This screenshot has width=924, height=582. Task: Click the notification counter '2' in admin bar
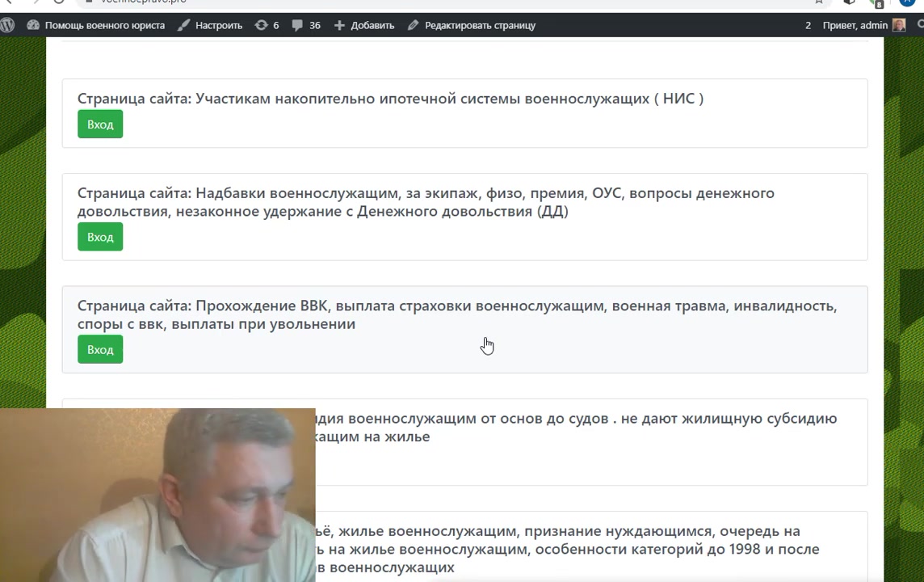808,25
